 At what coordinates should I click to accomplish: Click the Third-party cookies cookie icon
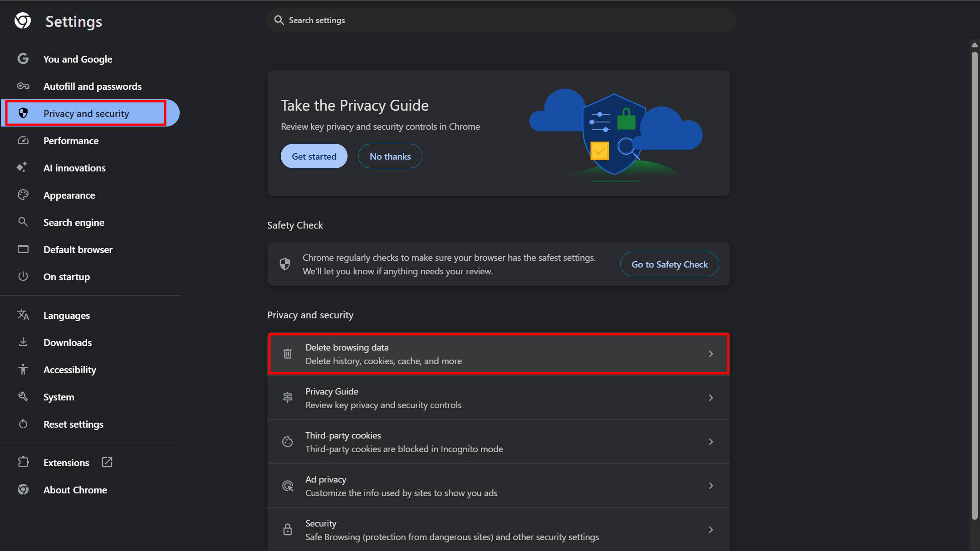288,442
